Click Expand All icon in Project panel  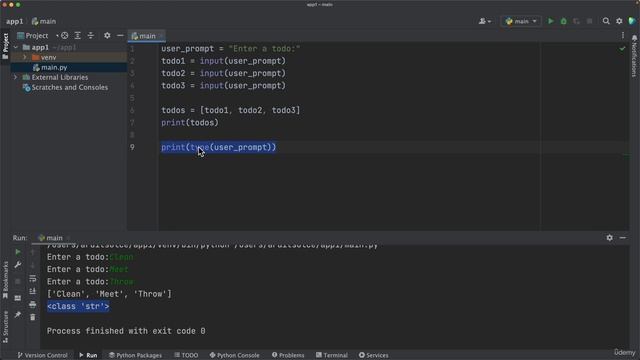click(78, 36)
